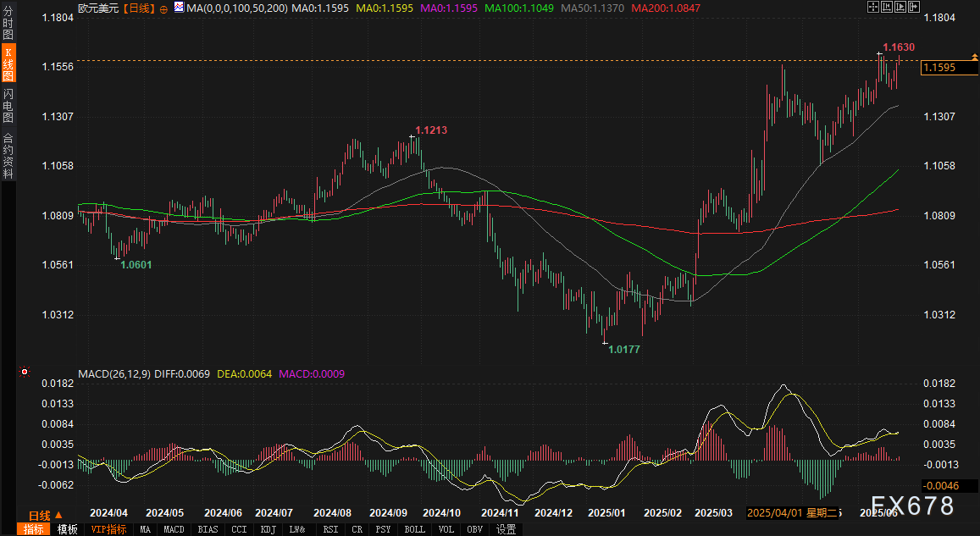Click the crosshair cursor icon at top right
The image size is (980, 536).
point(873,7)
